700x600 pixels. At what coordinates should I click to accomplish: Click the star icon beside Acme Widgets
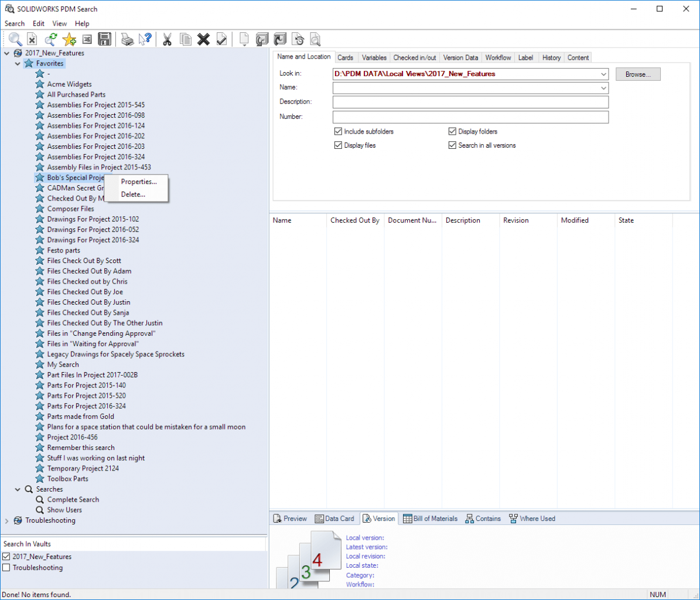(x=40, y=84)
